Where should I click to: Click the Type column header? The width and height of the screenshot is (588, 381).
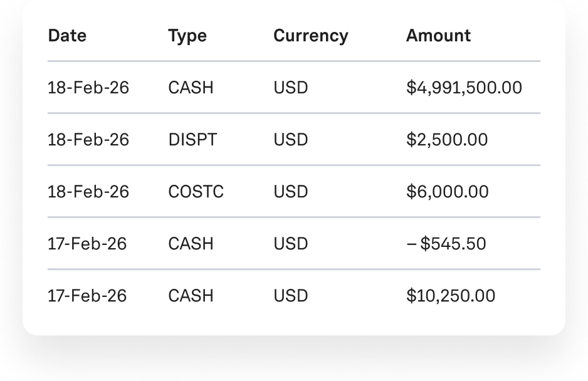(x=187, y=36)
